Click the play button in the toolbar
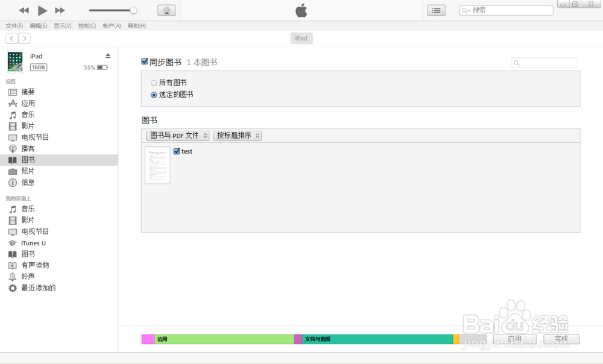Screen dimensions: 603x364 (x=42, y=10)
